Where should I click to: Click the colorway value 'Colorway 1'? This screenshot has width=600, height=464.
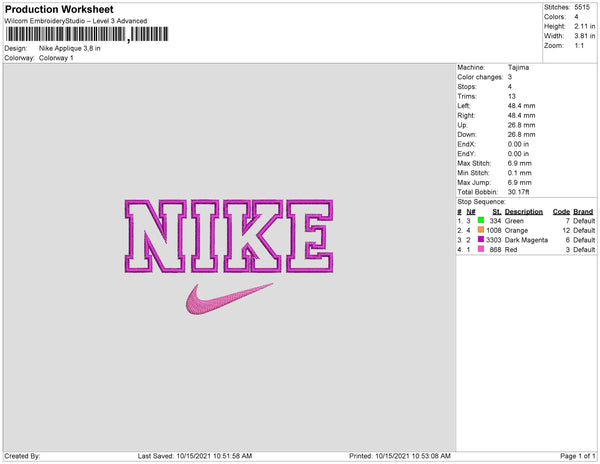pos(56,58)
